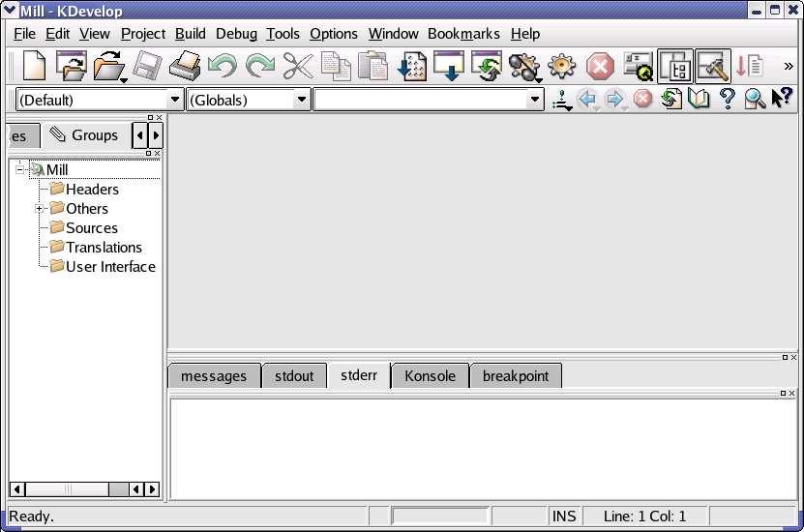This screenshot has width=804, height=532.
Task: Collapse the Mill project tree node
Action: point(20,169)
